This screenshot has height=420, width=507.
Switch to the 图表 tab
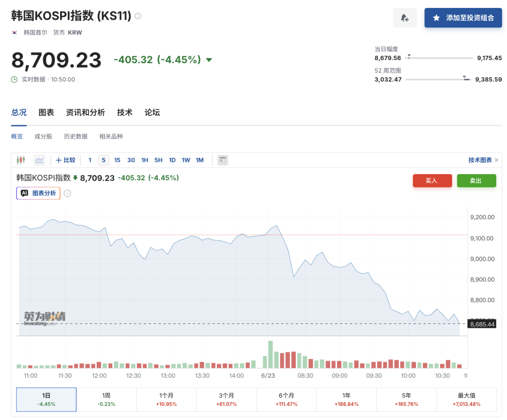point(46,113)
